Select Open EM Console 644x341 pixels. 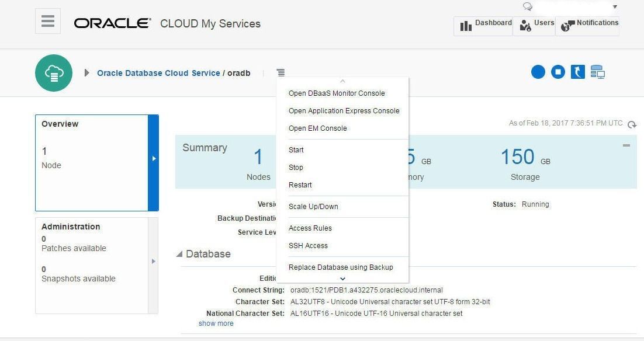tap(317, 128)
